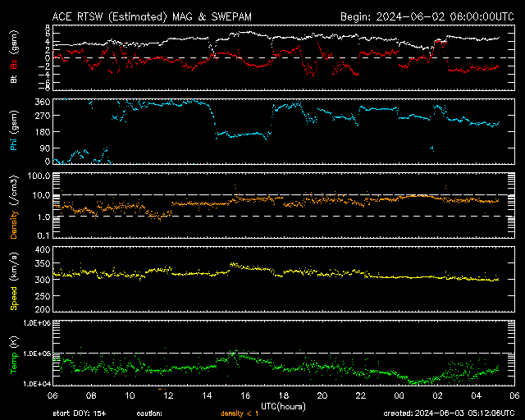Click the 'UTC(hours)' x-axis label
525x420 pixels.
tap(283, 407)
